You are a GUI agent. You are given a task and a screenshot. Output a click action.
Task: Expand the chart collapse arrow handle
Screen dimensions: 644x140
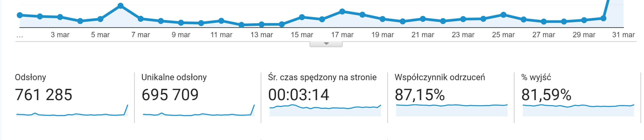[326, 44]
